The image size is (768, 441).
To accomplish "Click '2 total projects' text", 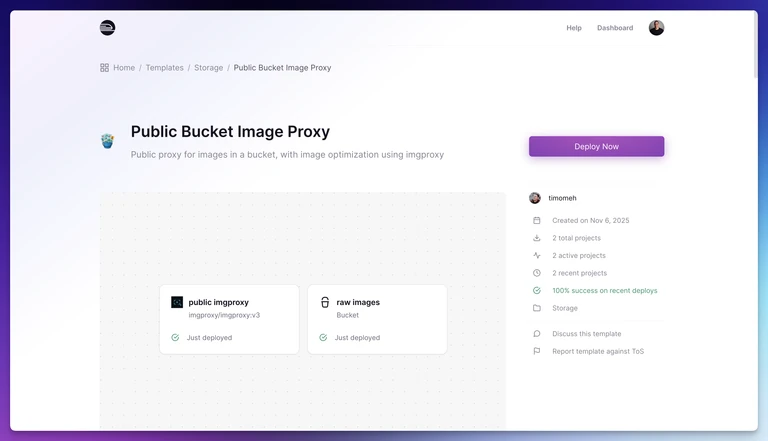I will (576, 238).
